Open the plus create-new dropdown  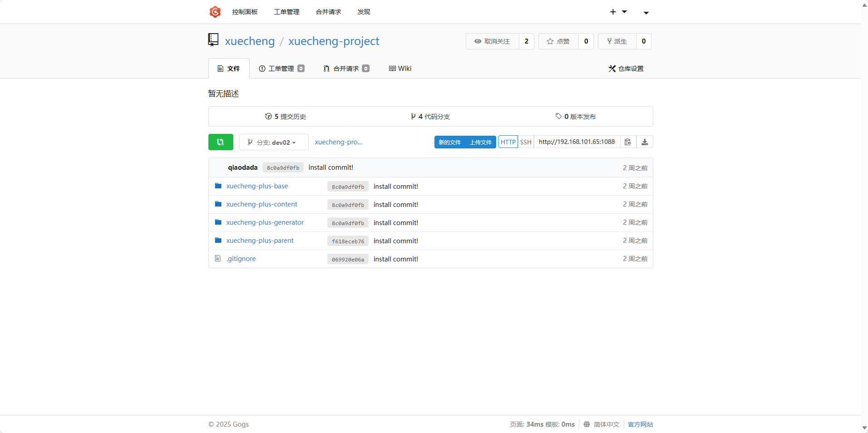click(618, 12)
